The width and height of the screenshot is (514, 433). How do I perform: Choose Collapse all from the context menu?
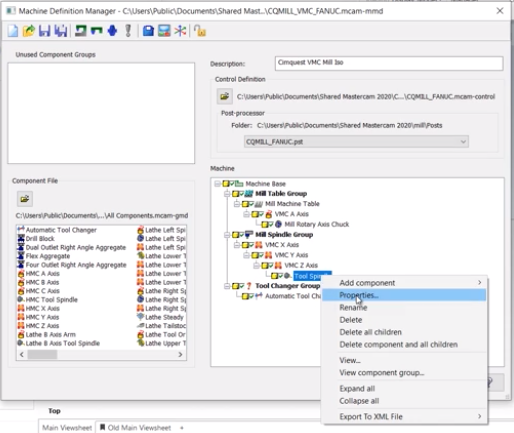404,401
